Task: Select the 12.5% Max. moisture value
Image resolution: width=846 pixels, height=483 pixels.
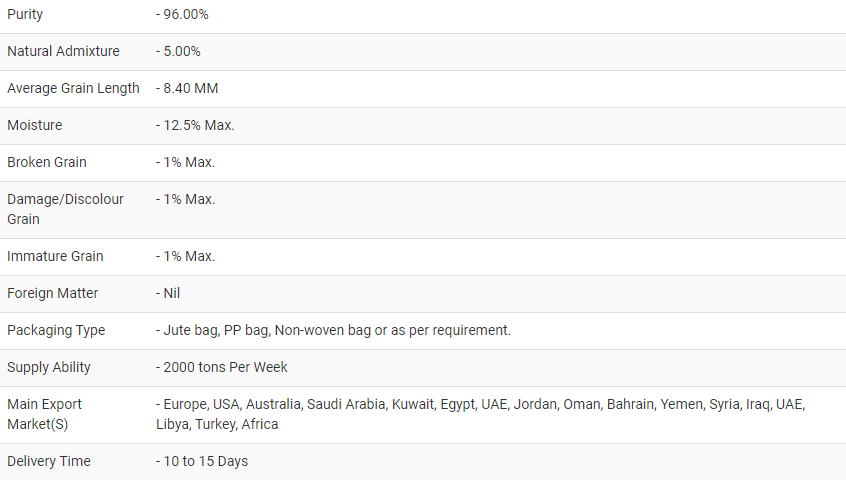Action: pyautogui.click(x=195, y=125)
